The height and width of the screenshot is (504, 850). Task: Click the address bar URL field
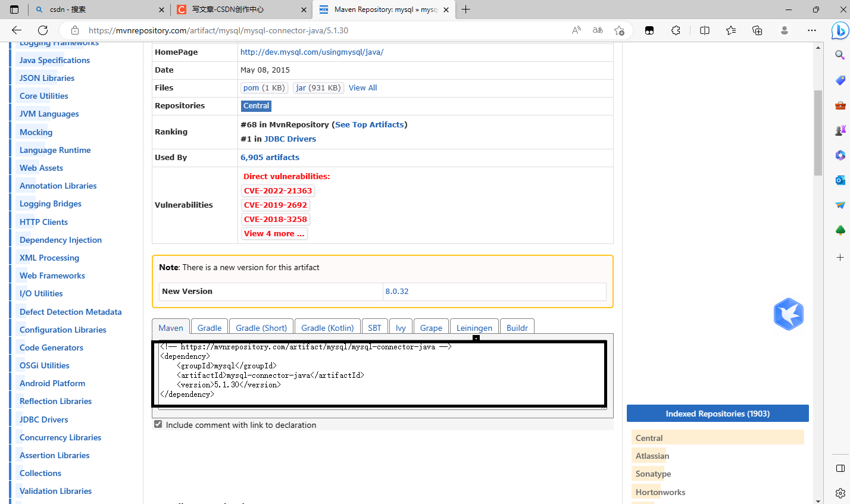321,30
